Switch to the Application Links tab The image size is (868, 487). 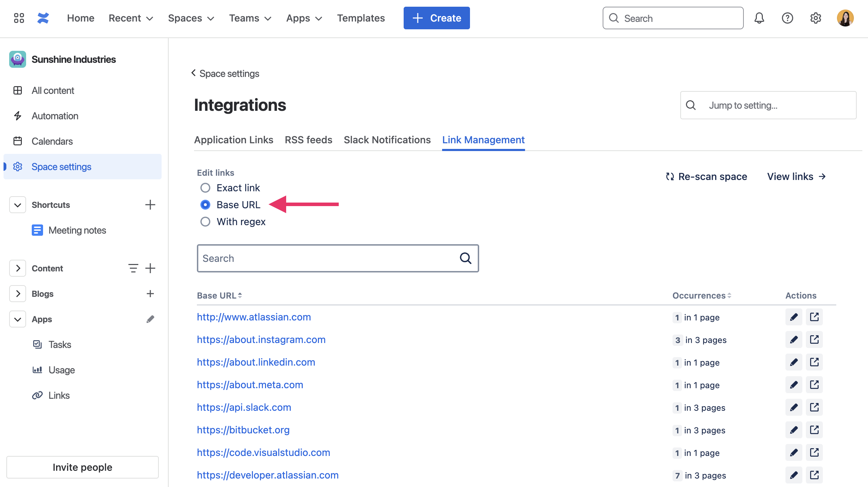234,139
